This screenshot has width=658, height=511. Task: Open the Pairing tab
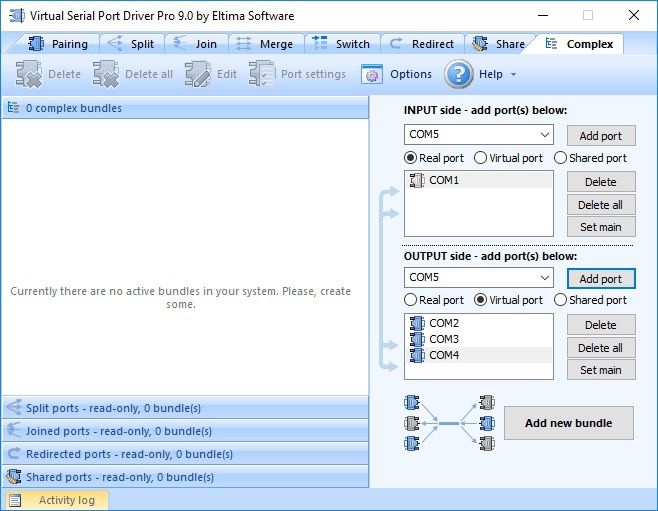click(x=57, y=44)
